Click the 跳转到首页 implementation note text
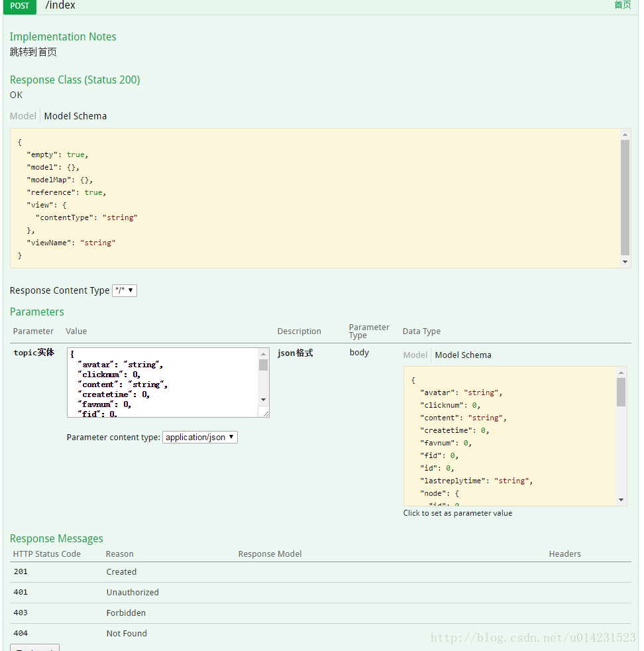 pyautogui.click(x=33, y=52)
